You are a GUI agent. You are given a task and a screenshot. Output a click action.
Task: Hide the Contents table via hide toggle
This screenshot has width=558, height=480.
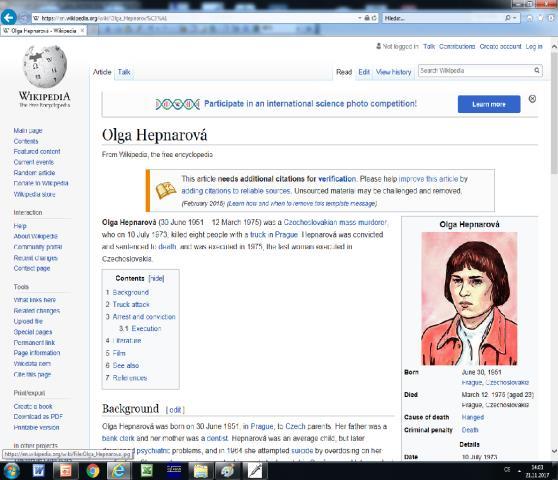[156, 278]
